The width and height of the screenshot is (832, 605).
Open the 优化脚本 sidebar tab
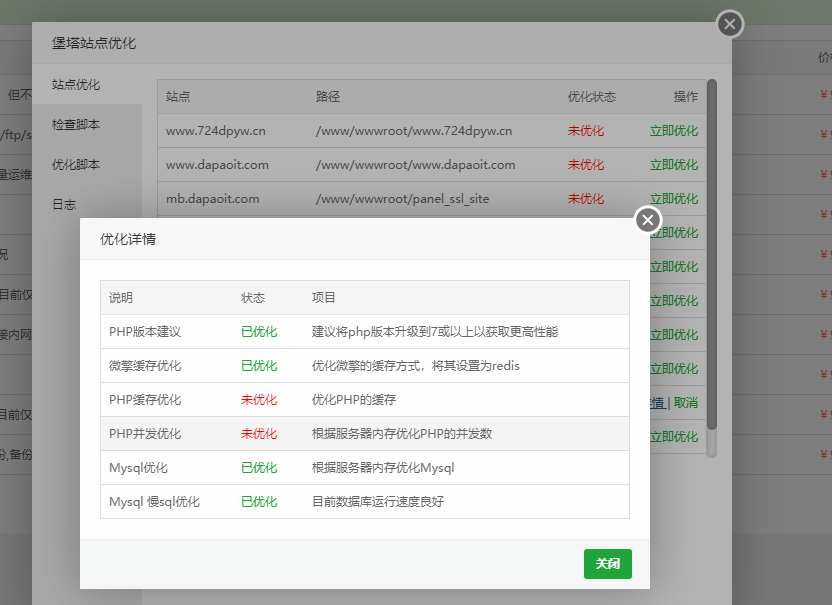[75, 164]
